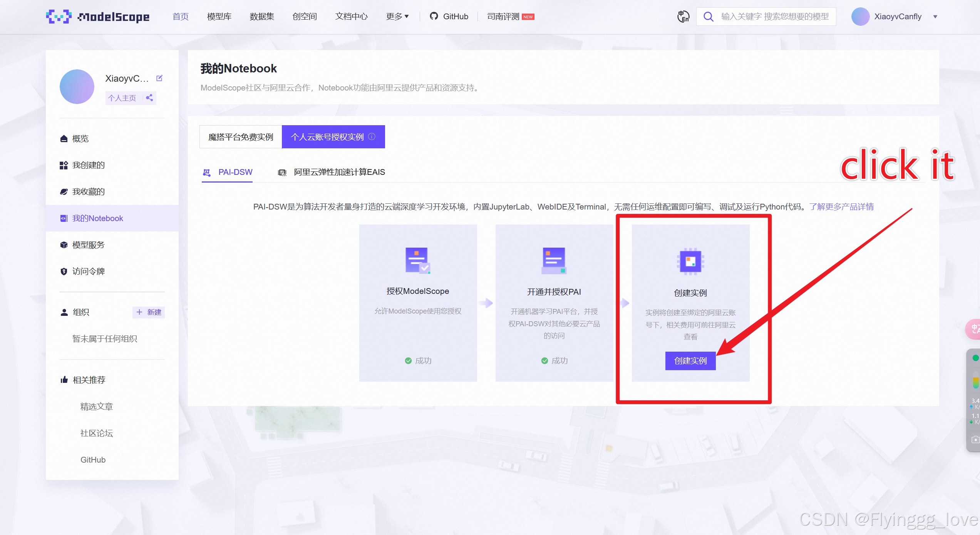Click 成功 status under 开通并授权PAI
Screen dimensions: 980x535
pos(554,361)
